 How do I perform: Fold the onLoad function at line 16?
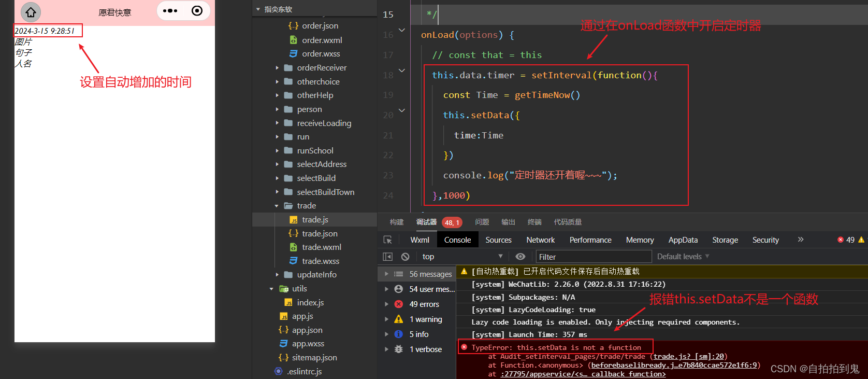click(402, 30)
